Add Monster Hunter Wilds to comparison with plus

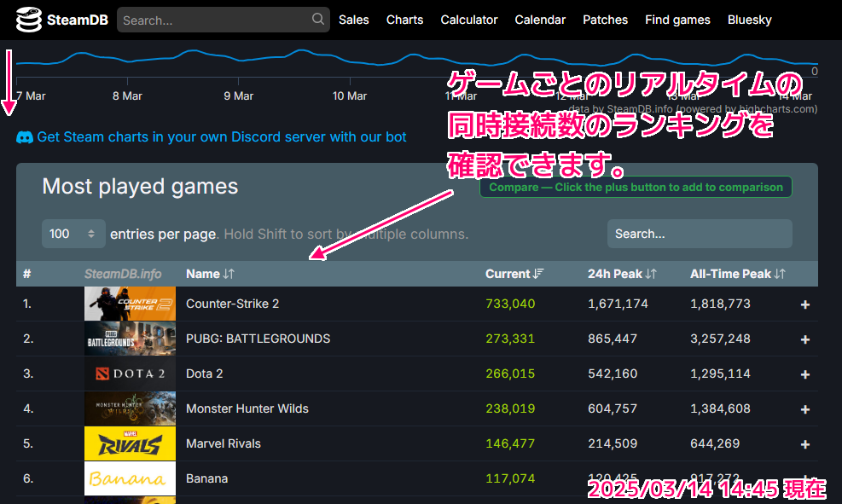coord(805,409)
